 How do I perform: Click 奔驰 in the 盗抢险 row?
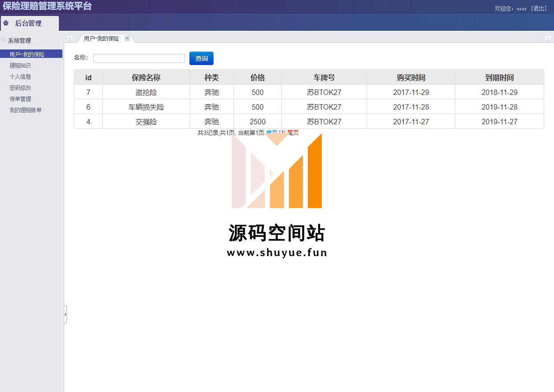tap(212, 92)
